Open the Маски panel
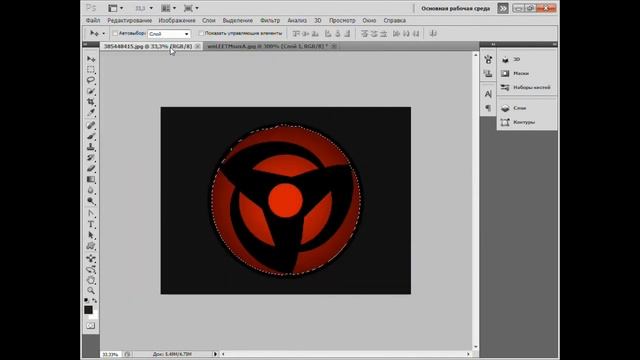640x360 pixels. [527, 73]
